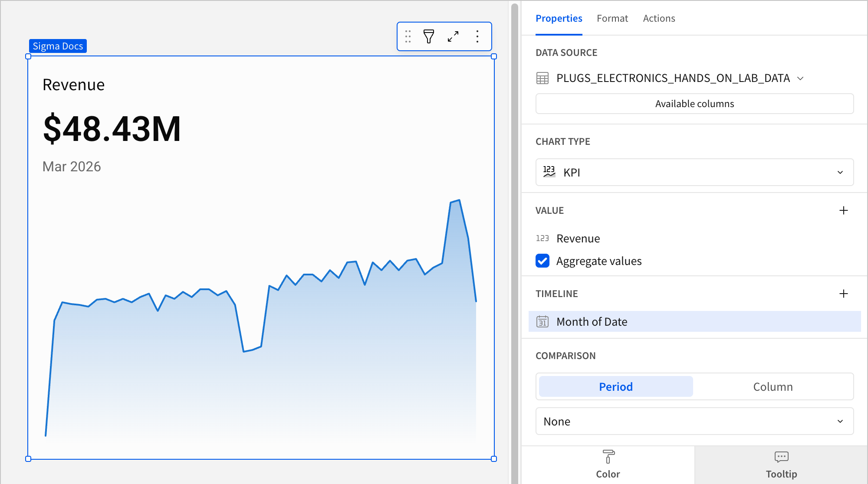Click the calendar icon for Month of Date
This screenshot has height=484, width=868.
point(542,321)
